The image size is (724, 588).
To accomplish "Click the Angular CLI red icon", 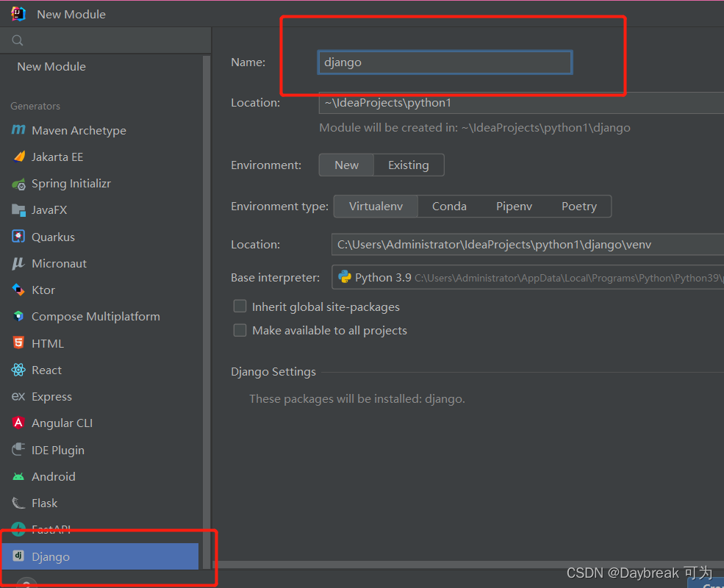I will [x=18, y=423].
